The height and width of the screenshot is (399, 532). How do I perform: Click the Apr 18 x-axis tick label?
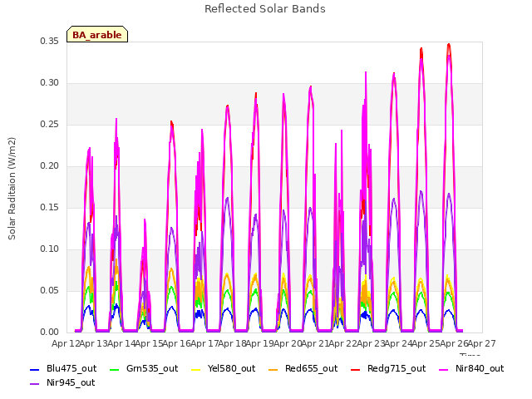pos(232,343)
